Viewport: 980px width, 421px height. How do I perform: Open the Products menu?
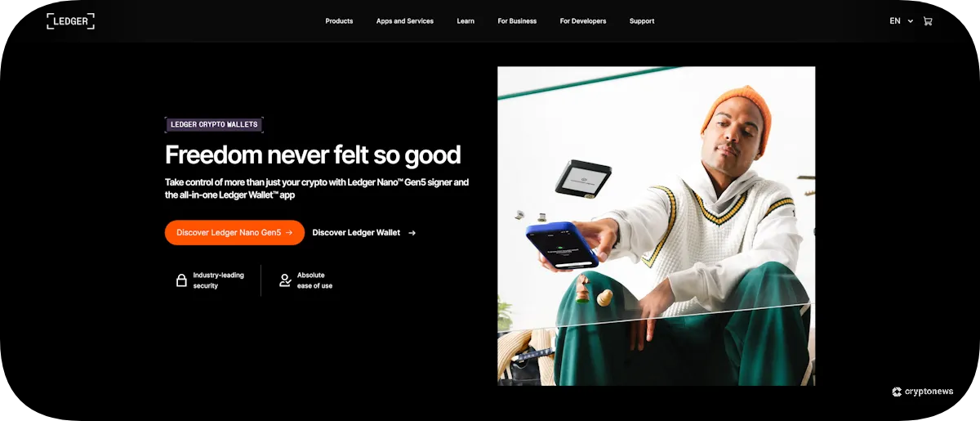pos(339,21)
